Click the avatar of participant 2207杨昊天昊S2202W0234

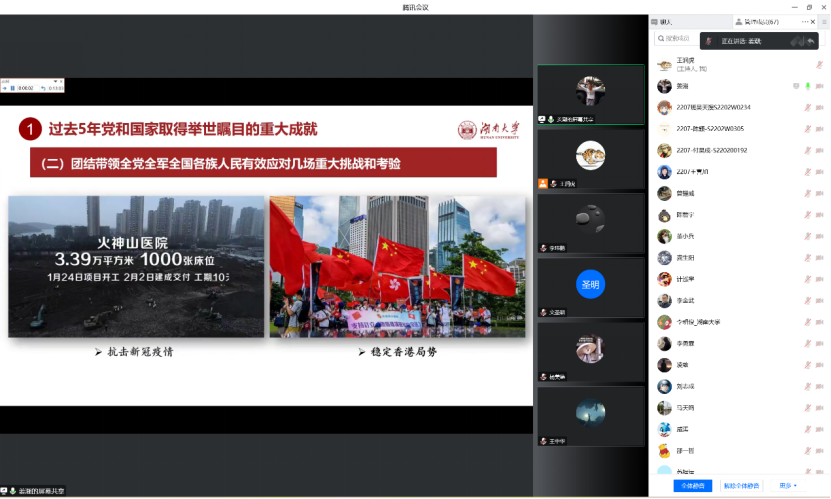pos(664,108)
